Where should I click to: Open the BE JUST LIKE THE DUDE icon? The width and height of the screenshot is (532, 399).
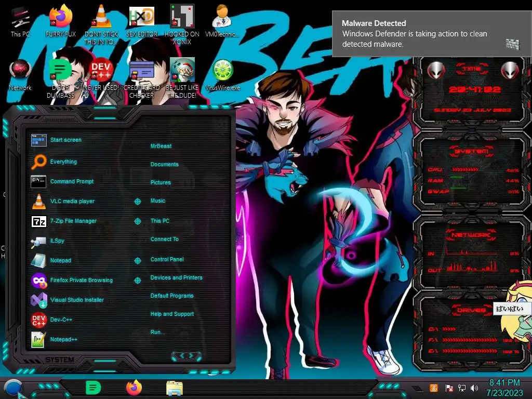(x=182, y=79)
